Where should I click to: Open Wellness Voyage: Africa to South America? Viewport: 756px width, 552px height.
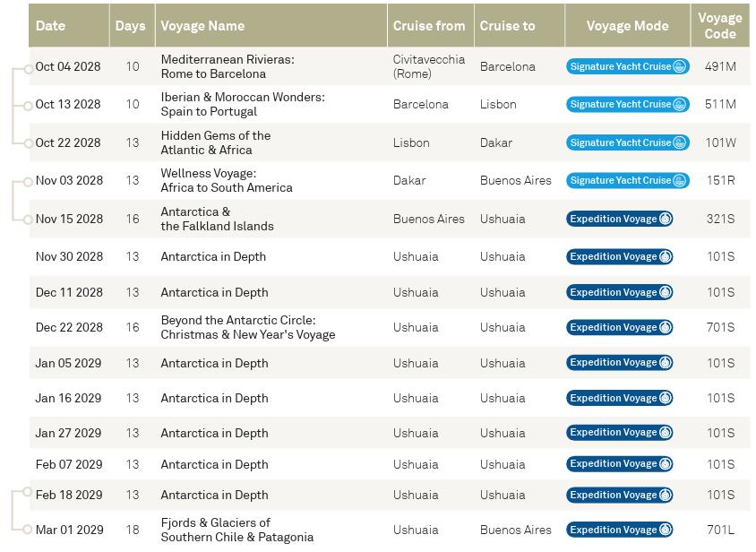tap(227, 180)
